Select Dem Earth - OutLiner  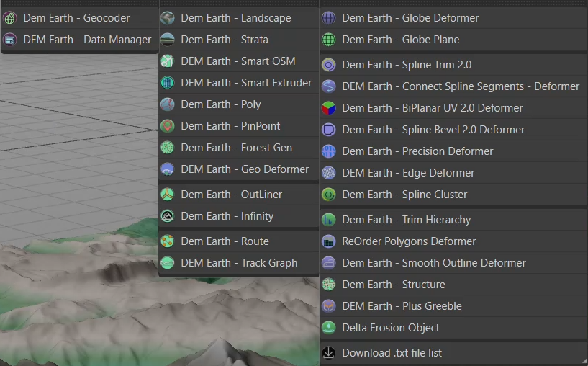coord(239,195)
